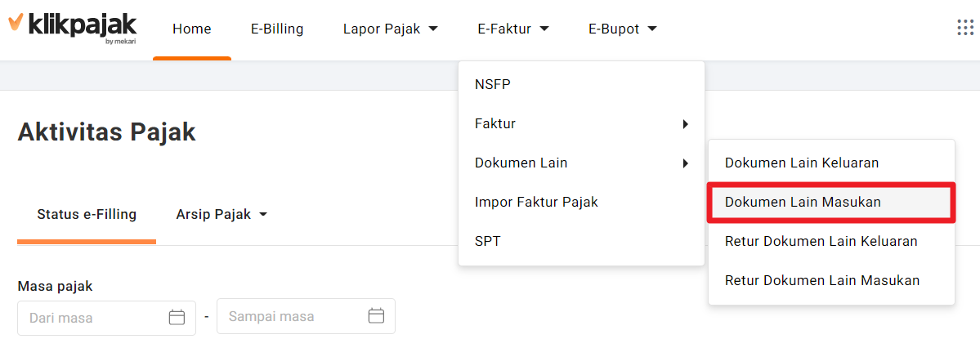Go to the Home tab
980x339 pixels.
192,29
